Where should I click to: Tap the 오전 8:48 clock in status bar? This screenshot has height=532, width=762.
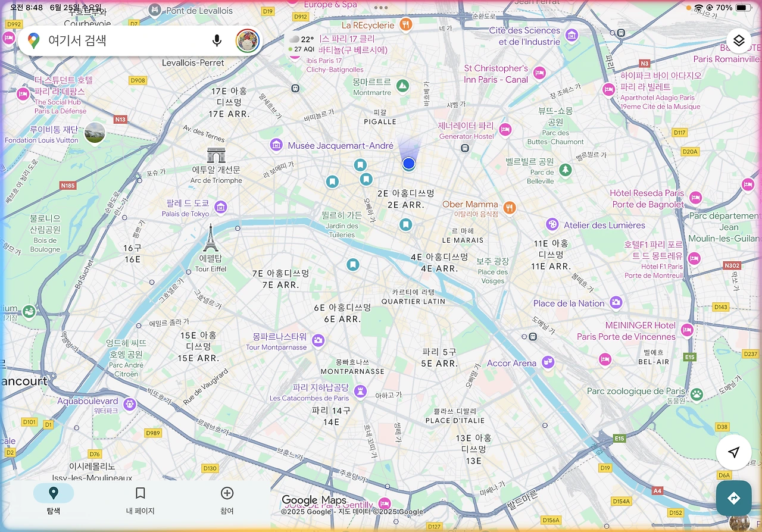(27, 8)
